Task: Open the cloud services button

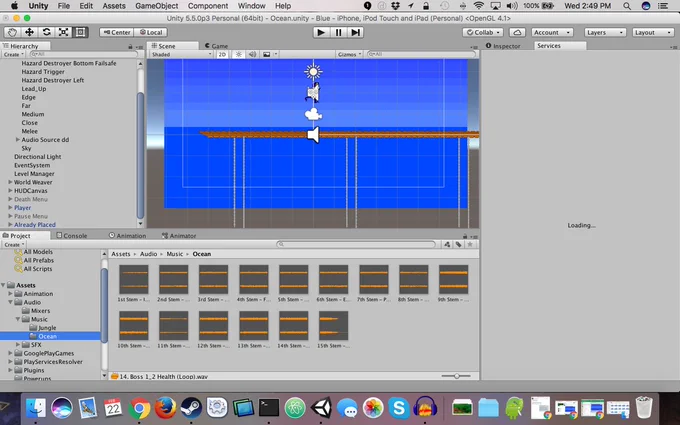Action: pos(517,33)
